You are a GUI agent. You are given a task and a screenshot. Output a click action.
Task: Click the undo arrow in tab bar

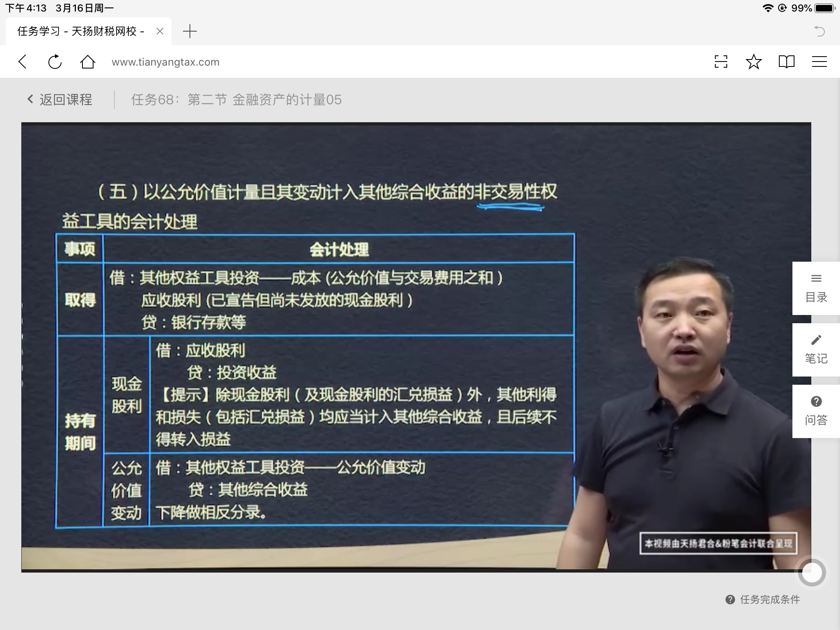[x=819, y=31]
